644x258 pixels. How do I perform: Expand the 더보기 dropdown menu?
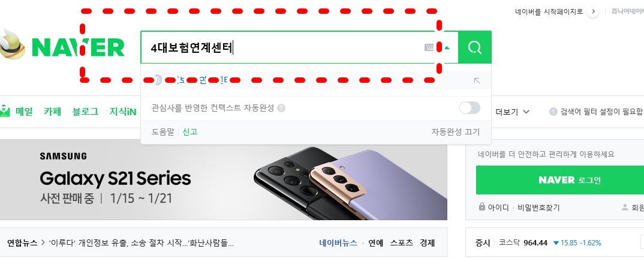513,112
